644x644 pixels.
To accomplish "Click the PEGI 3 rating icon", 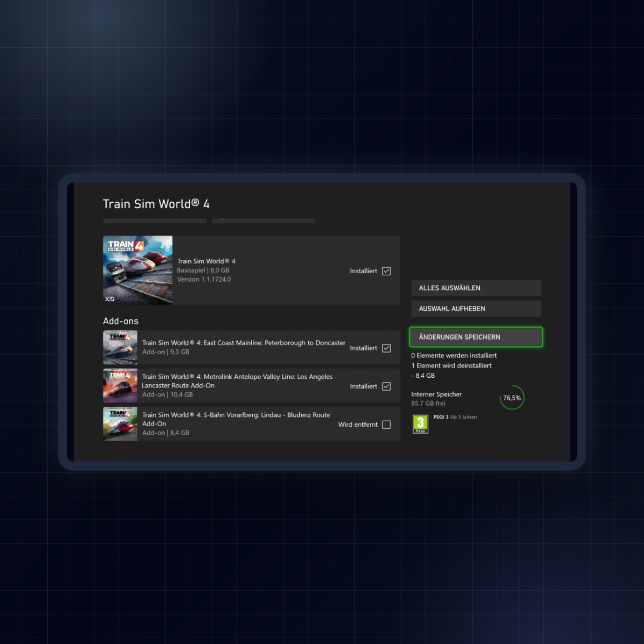I will [420, 424].
